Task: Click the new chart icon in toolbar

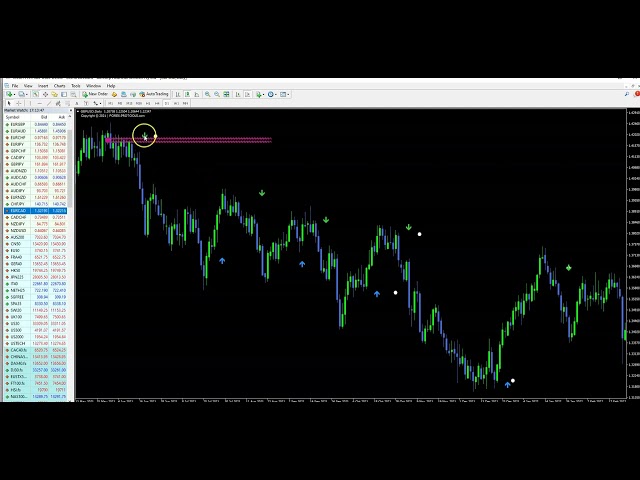Action: (x=8, y=94)
